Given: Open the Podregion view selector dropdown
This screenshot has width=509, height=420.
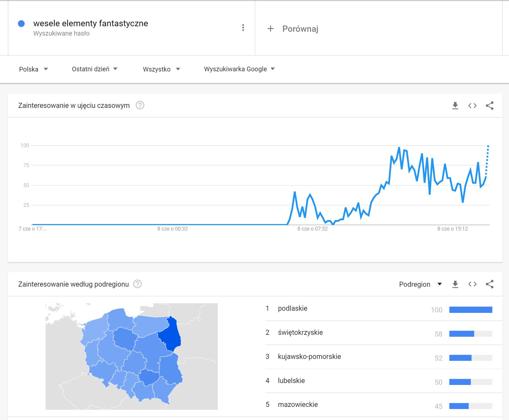Looking at the screenshot, I should click(420, 284).
